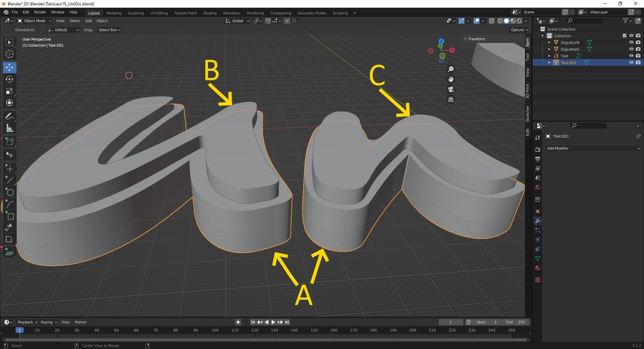Select the Transform tool

point(9,103)
